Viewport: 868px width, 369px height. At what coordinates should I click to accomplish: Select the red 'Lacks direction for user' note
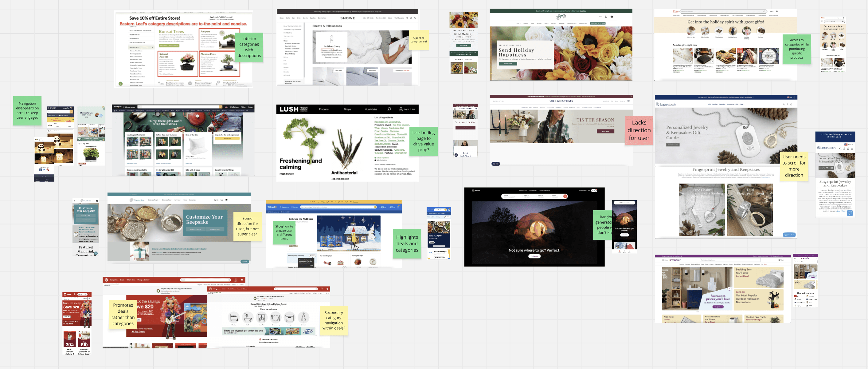pos(639,130)
